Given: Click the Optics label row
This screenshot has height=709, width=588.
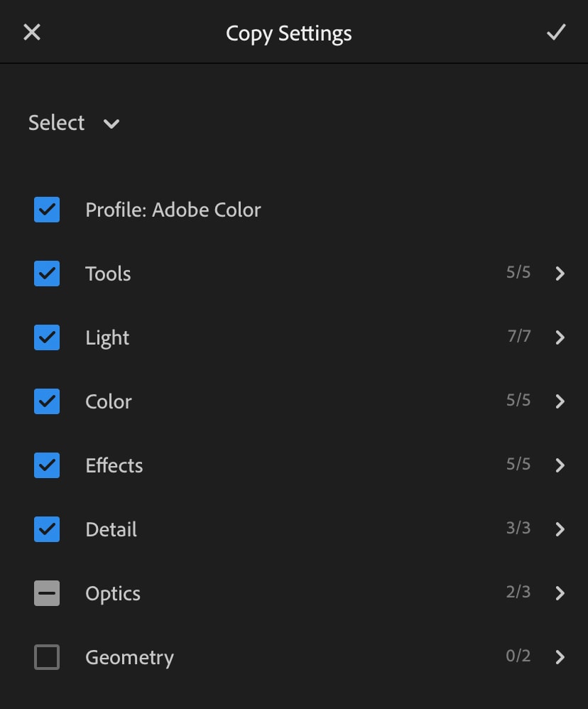Looking at the screenshot, I should click(294, 593).
